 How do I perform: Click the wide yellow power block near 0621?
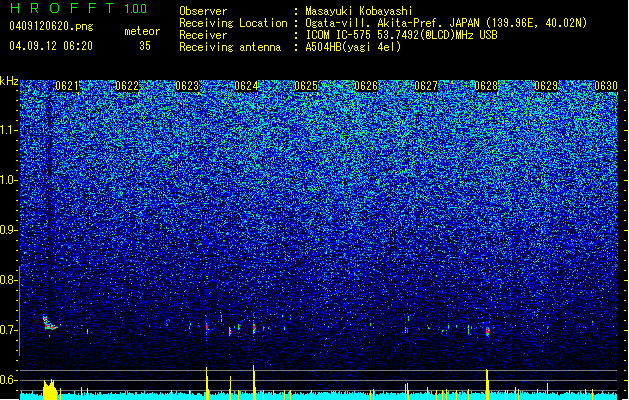50,389
